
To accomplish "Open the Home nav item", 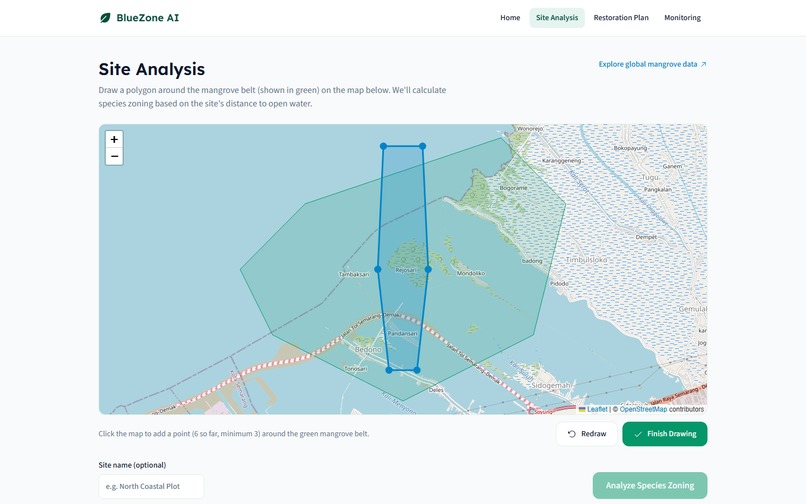I will (x=510, y=17).
